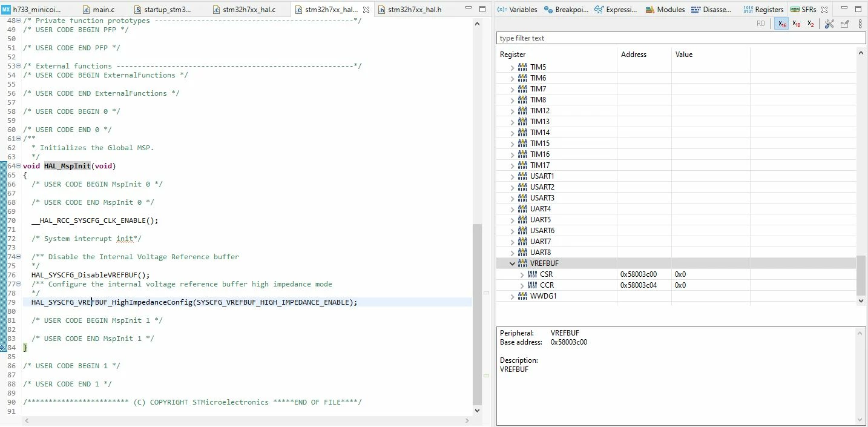Expand the TIM5 peripheral node

(x=512, y=68)
